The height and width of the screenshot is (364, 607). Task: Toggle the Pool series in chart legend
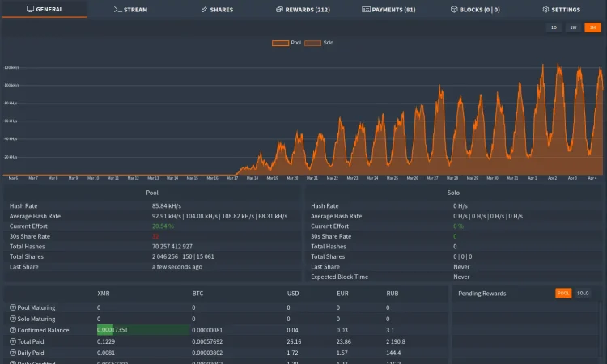(287, 43)
